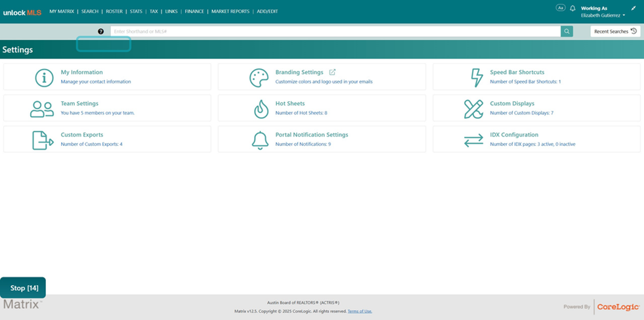
Task: Open the ROSTER menu
Action: pos(114,12)
